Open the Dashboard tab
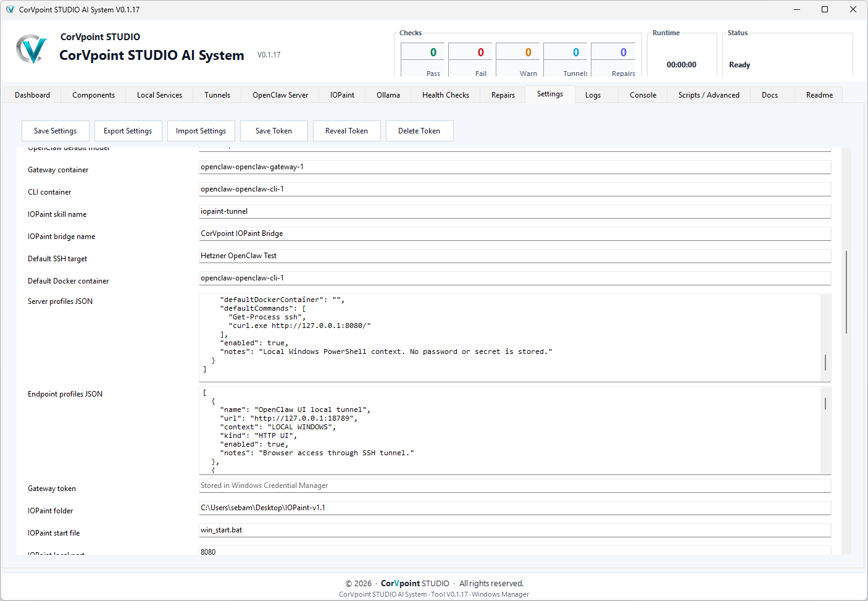Screen dimensions: 868x601 (32, 95)
